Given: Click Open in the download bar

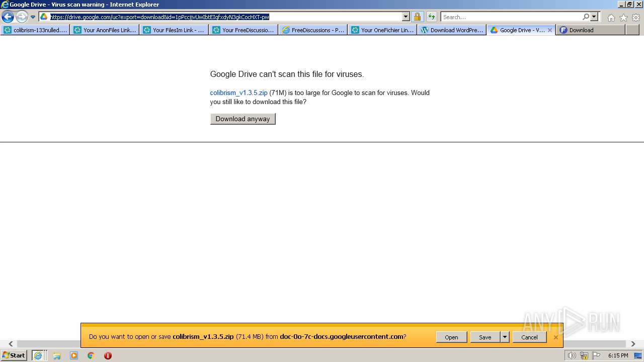Looking at the screenshot, I should (x=451, y=337).
